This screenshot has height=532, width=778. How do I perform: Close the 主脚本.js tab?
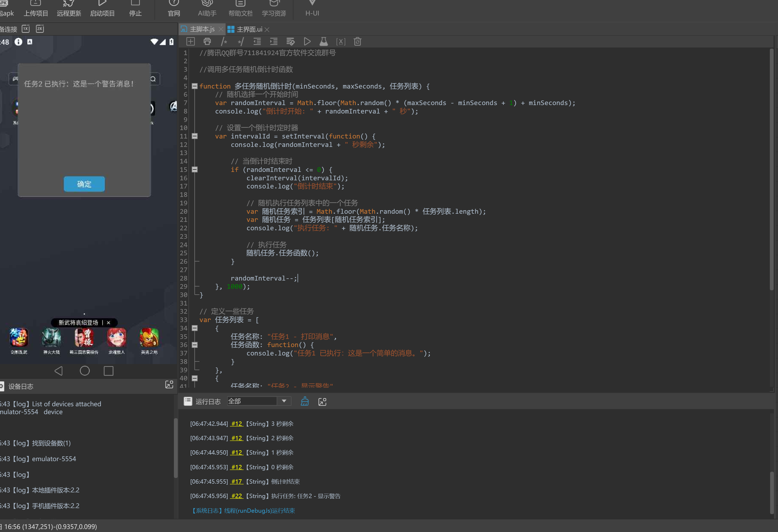click(x=221, y=29)
